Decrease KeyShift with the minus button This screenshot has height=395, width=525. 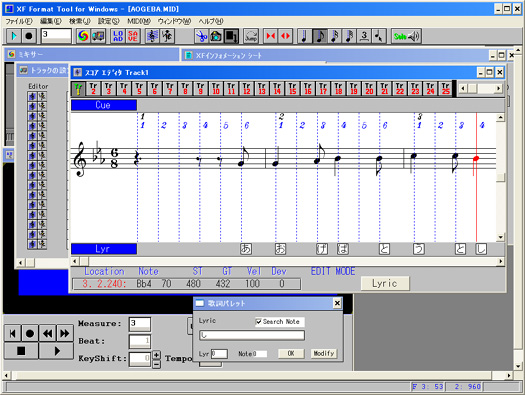pyautogui.click(x=156, y=364)
